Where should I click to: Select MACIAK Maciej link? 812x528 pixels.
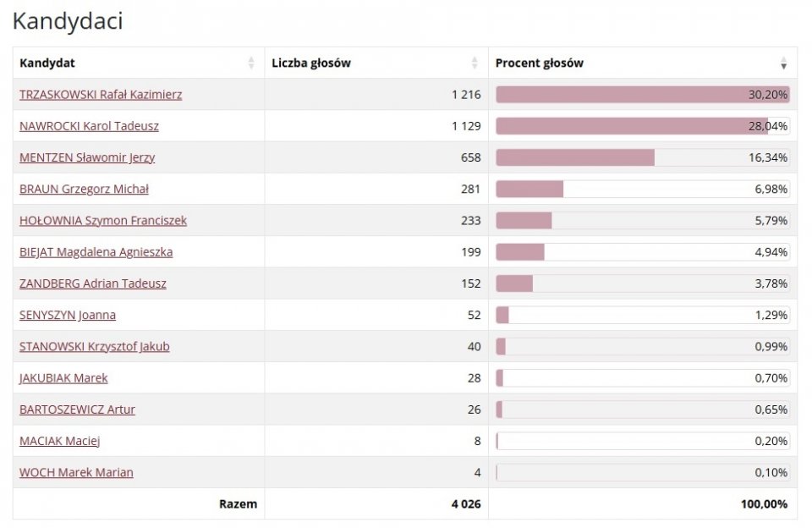59,441
